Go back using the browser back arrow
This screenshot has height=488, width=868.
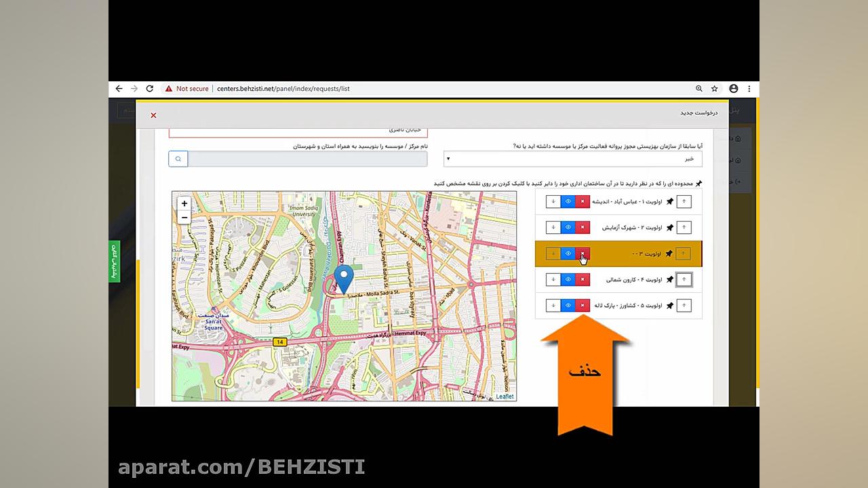(119, 89)
